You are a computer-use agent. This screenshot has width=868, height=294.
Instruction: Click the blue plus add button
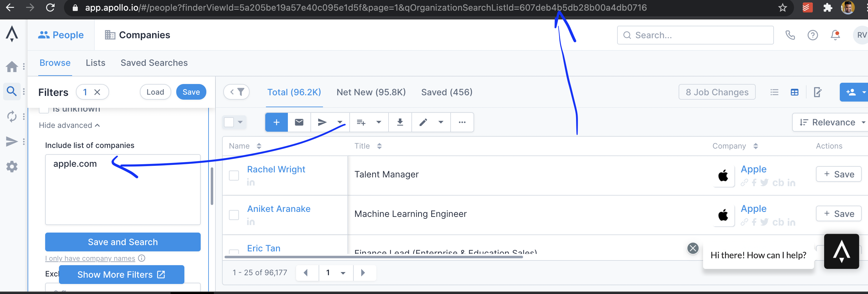pos(276,122)
